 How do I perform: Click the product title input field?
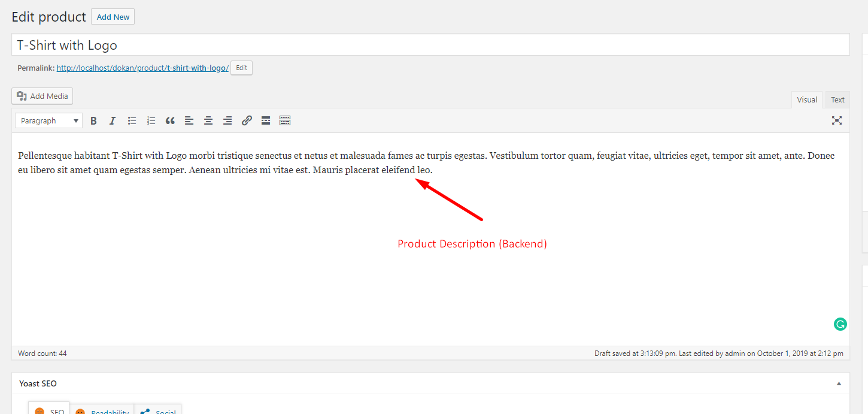click(239, 44)
